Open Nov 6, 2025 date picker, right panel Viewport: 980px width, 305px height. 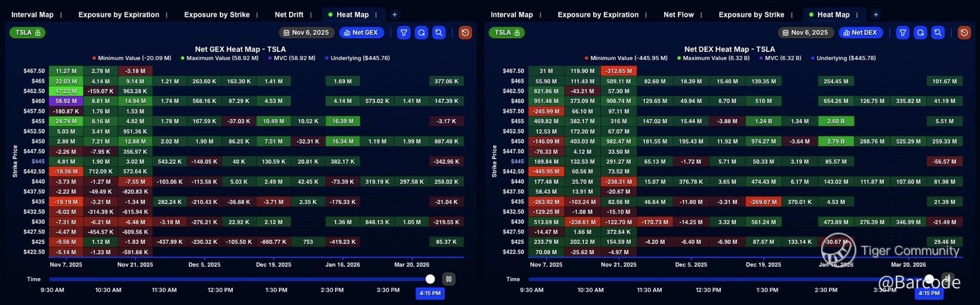pyautogui.click(x=805, y=33)
